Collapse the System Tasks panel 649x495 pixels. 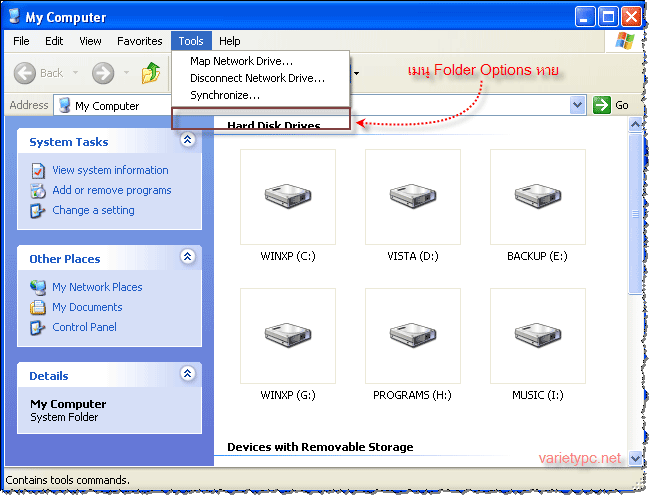pos(187,139)
